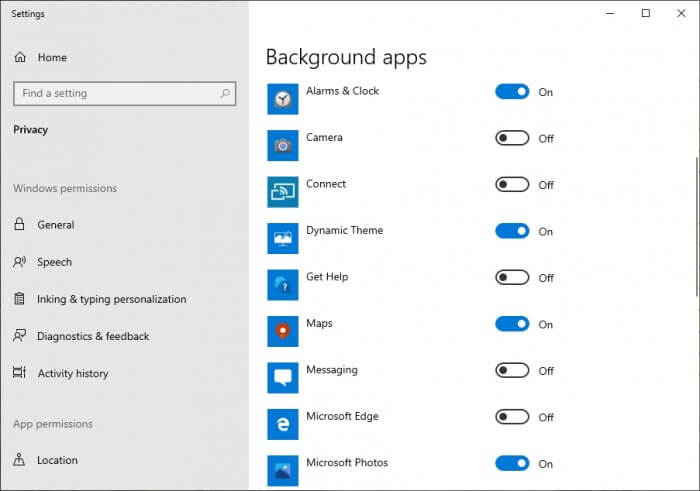Click the Microsoft Edge label
The width and height of the screenshot is (700, 491).
[x=342, y=416]
